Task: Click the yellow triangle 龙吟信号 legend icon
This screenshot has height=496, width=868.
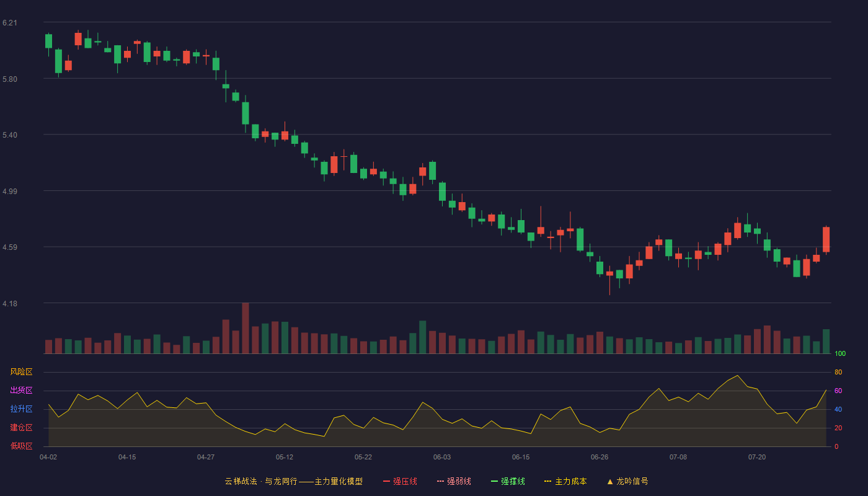Action: [x=610, y=481]
